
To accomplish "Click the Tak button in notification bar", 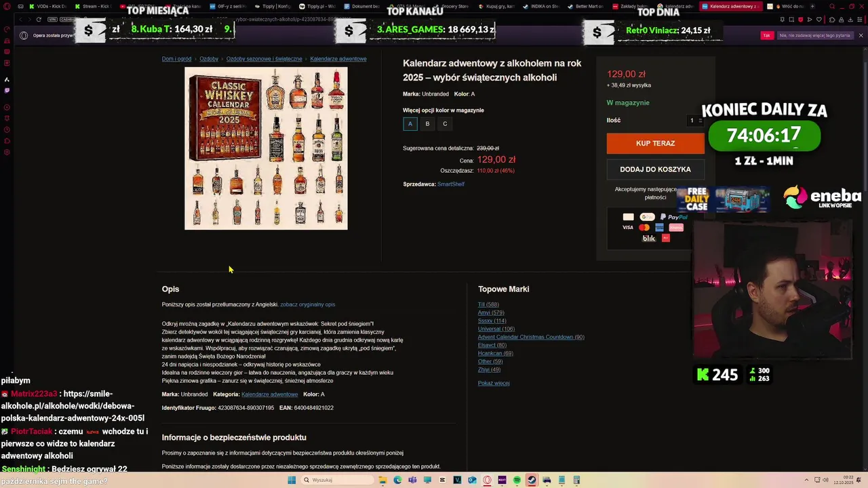I will [767, 35].
